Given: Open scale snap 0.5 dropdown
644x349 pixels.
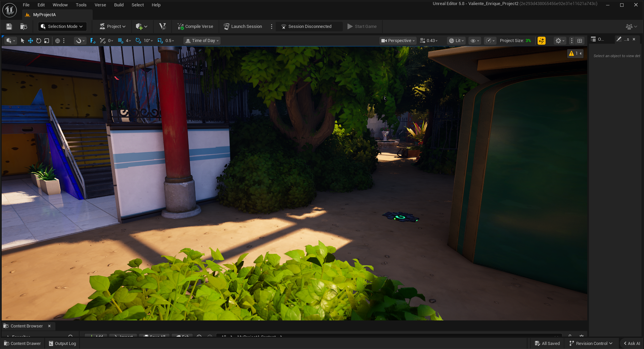Looking at the screenshot, I should click(170, 41).
